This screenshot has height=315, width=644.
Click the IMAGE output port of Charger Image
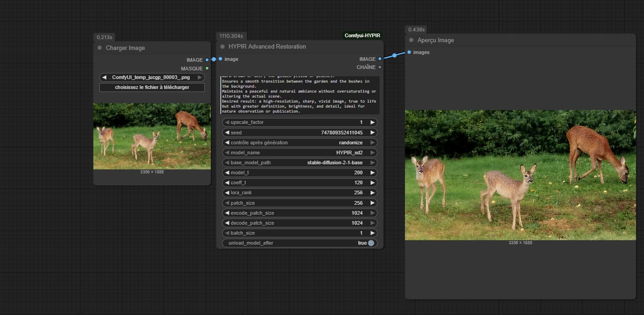click(207, 60)
